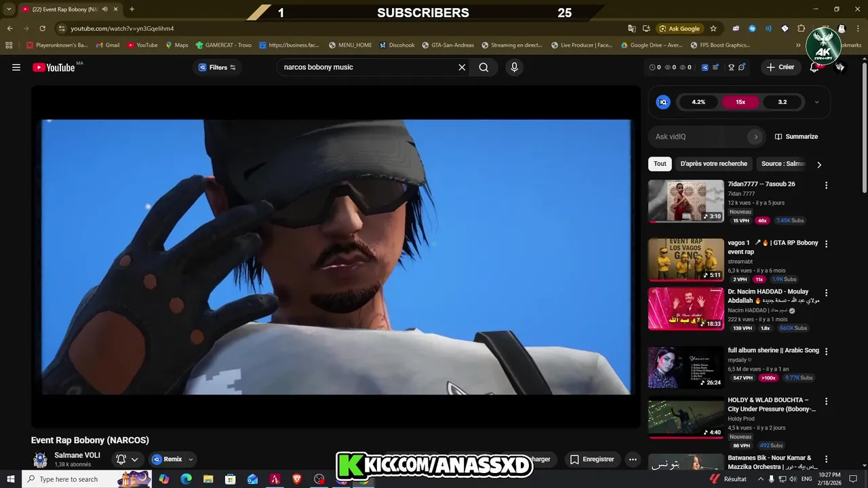Open the Google Drive bookmark
This screenshot has height=488, width=868.
click(651, 45)
